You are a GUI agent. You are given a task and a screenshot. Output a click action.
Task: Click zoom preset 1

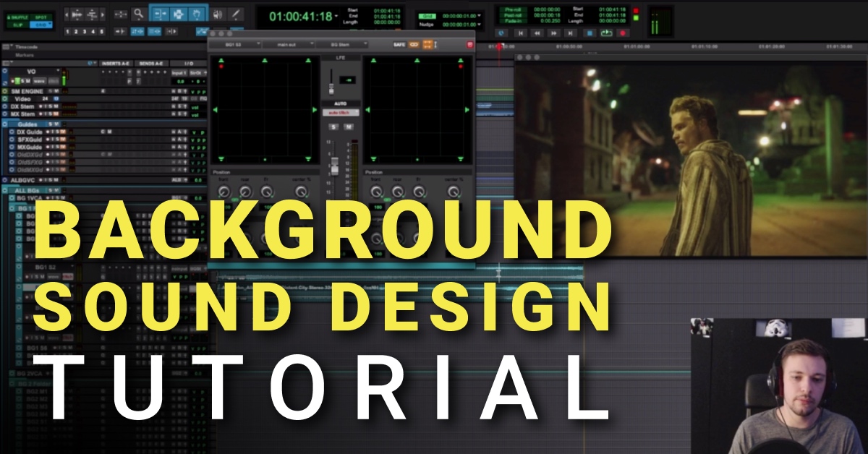coord(67,31)
